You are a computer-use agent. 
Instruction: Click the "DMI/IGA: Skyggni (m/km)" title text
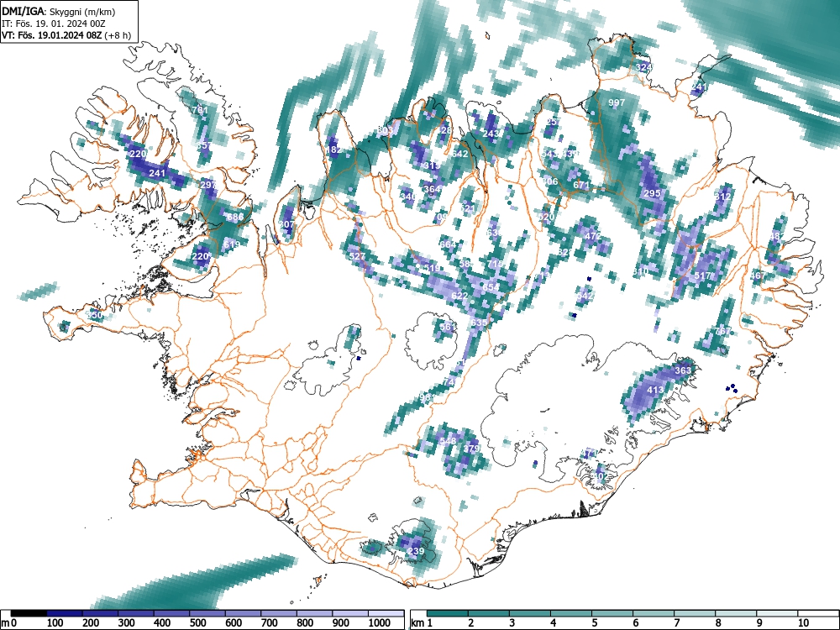[59, 11]
